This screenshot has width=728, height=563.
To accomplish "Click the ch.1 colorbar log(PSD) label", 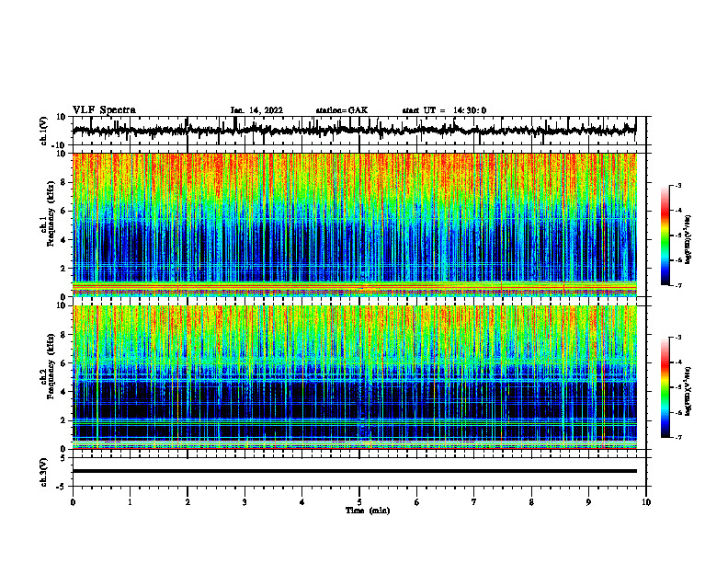I will pyautogui.click(x=688, y=240).
